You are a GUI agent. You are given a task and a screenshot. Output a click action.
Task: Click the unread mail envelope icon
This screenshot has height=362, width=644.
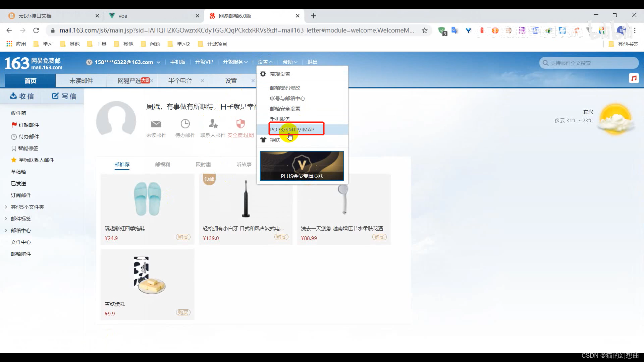(156, 124)
